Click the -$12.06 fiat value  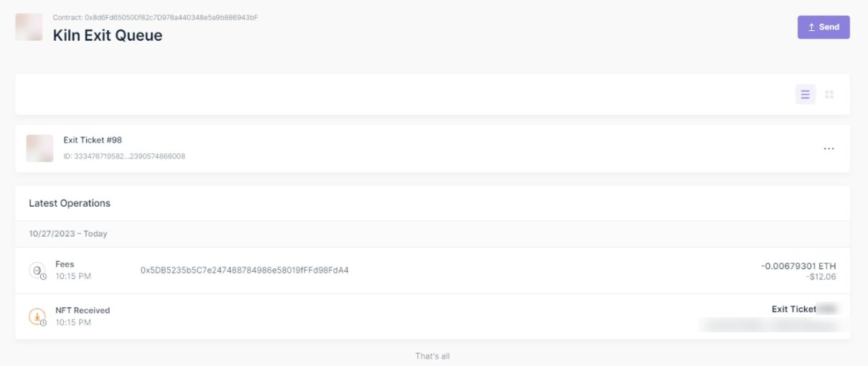[820, 276]
